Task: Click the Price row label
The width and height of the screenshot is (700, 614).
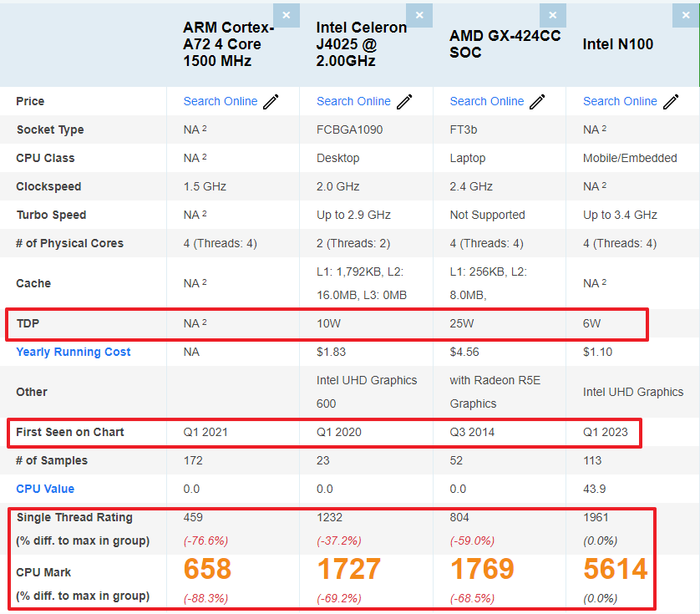Action: [x=30, y=101]
